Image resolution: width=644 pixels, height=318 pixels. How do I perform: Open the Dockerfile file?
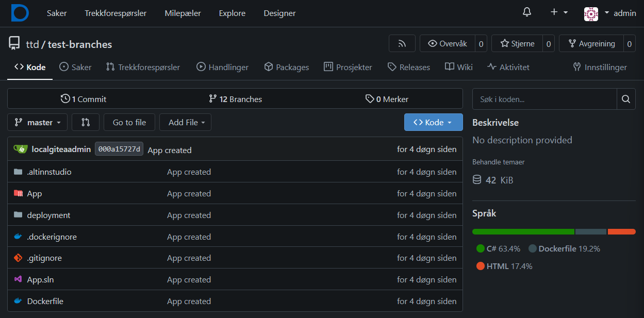pyautogui.click(x=45, y=302)
